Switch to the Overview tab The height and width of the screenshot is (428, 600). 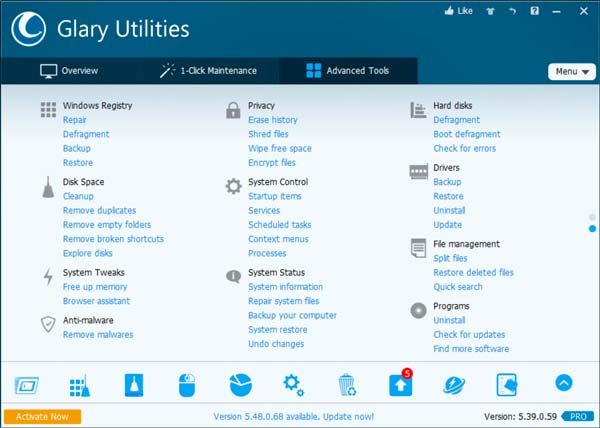(69, 71)
